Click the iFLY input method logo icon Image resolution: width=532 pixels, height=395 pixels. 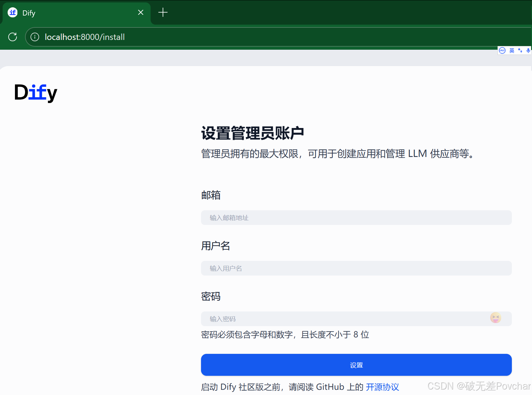point(502,51)
